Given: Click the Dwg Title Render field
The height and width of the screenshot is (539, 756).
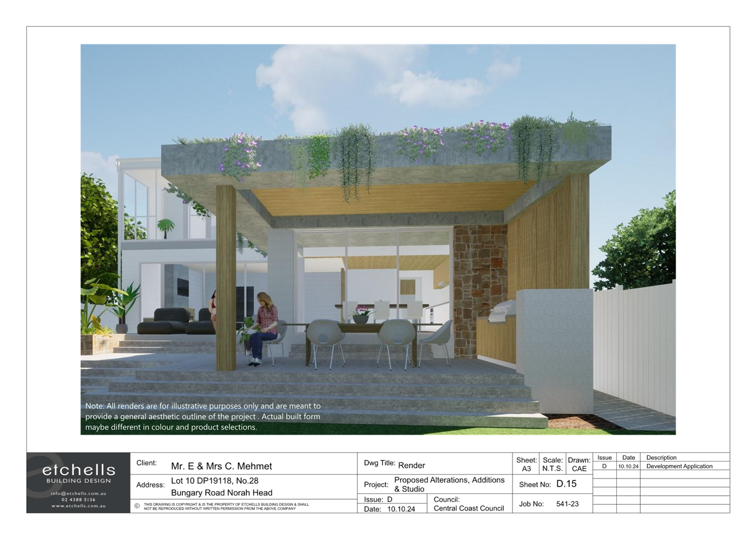Looking at the screenshot, I should 412,465.
